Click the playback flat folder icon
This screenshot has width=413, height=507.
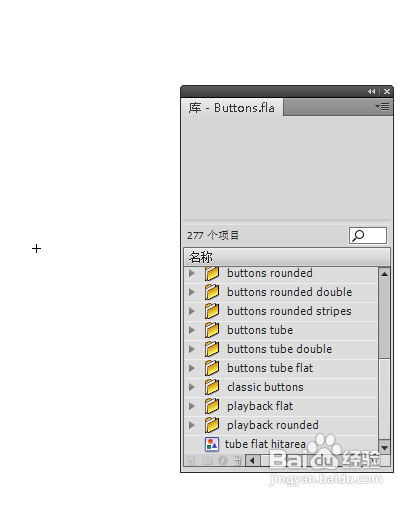tap(212, 406)
